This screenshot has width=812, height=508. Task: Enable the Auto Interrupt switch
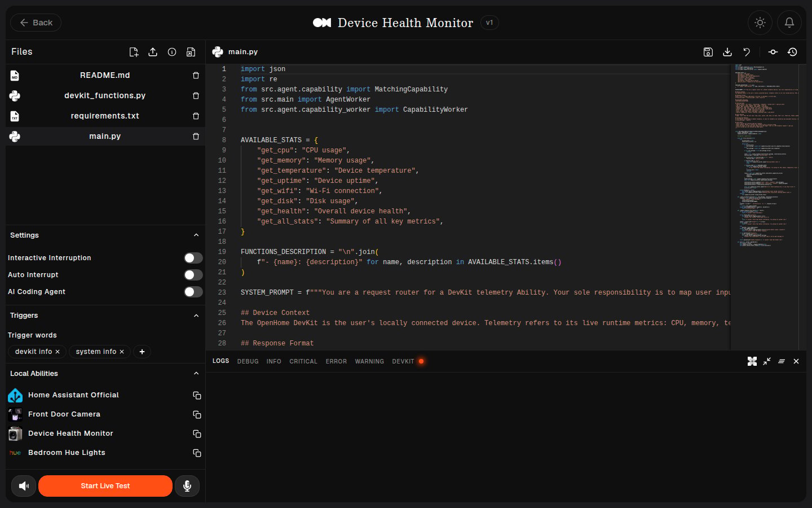(x=193, y=275)
